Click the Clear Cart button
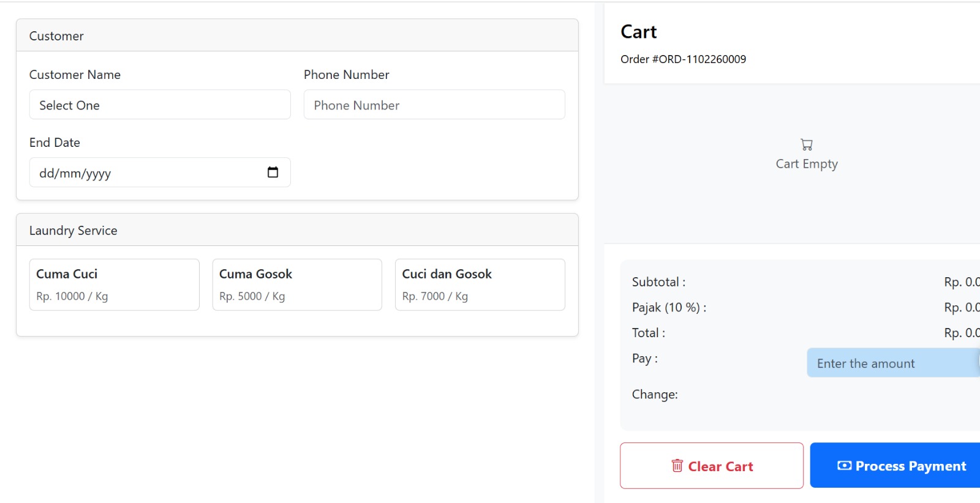The width and height of the screenshot is (980, 503). [x=712, y=466]
